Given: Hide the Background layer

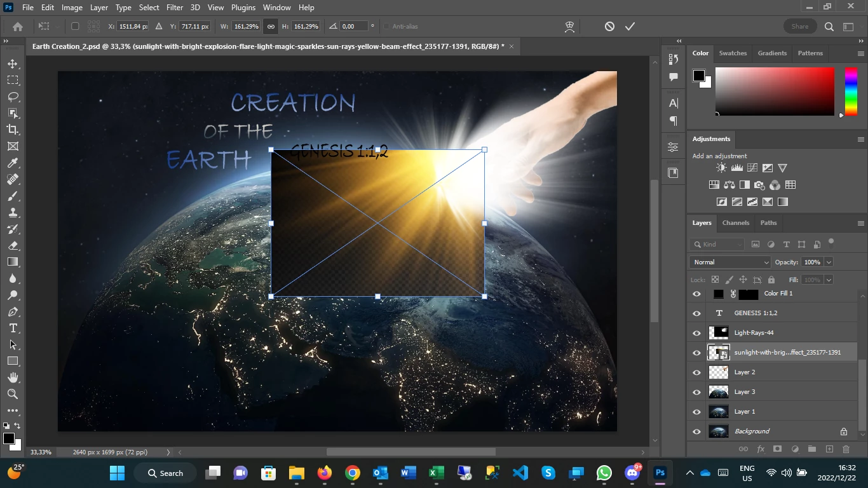Looking at the screenshot, I should click(697, 431).
